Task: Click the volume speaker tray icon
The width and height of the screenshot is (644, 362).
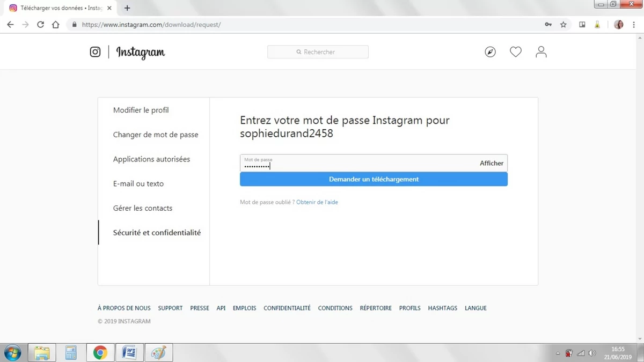Action: [x=592, y=353]
